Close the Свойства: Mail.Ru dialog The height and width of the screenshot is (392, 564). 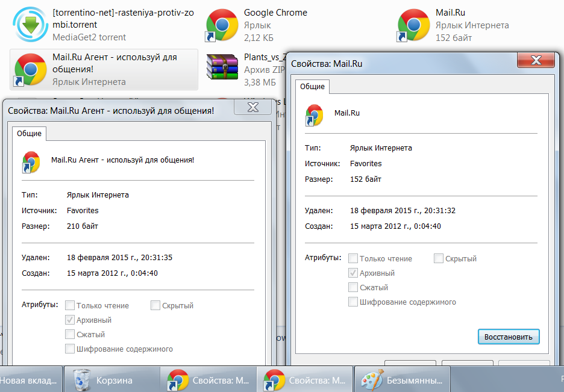[536, 60]
